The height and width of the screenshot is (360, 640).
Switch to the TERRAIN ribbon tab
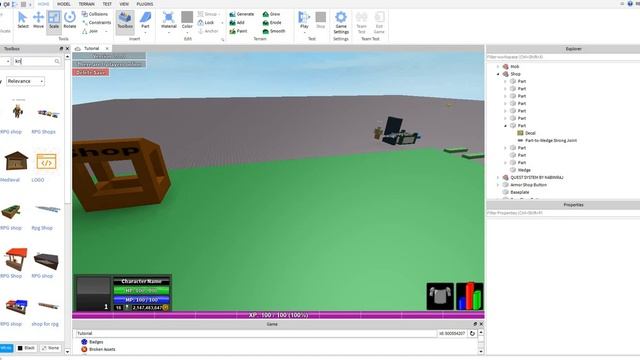(87, 4)
